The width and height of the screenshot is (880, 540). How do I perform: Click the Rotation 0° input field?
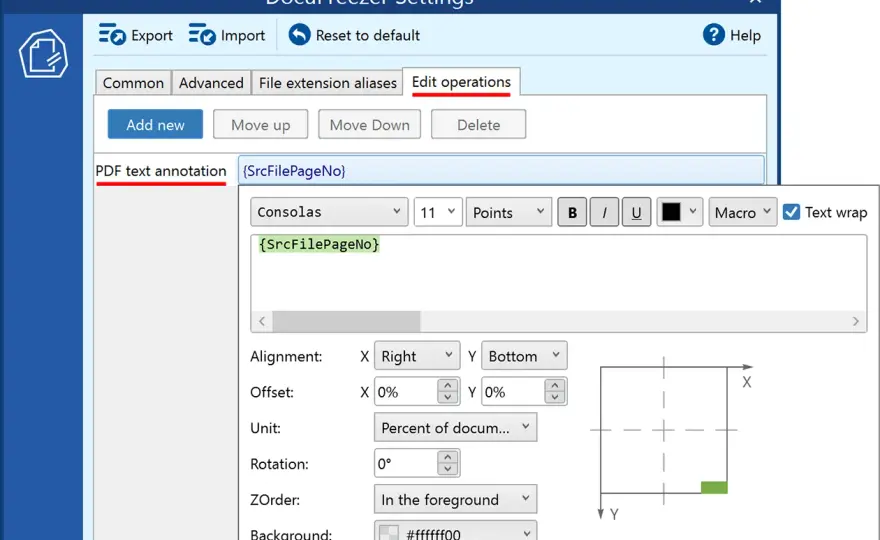(406, 464)
